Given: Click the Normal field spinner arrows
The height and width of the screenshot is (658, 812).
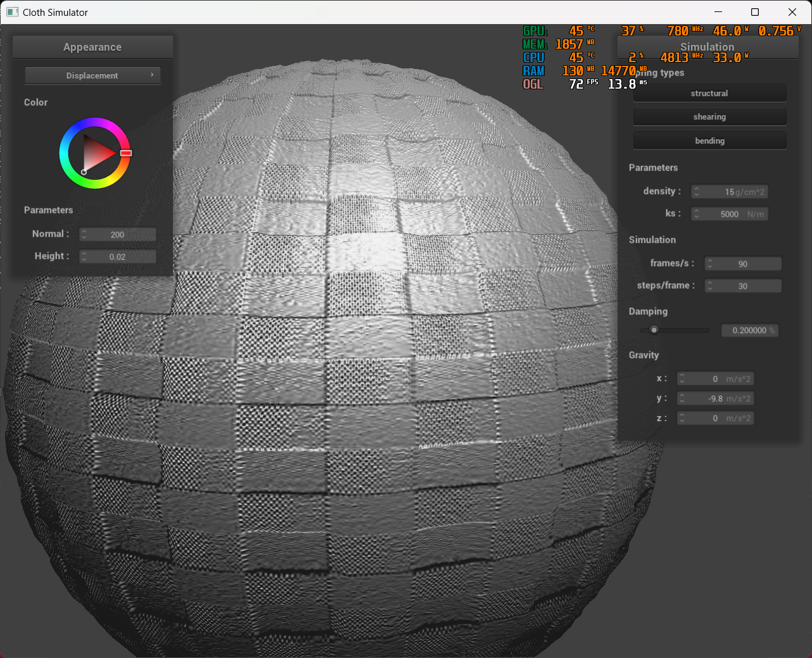Looking at the screenshot, I should click(x=84, y=234).
